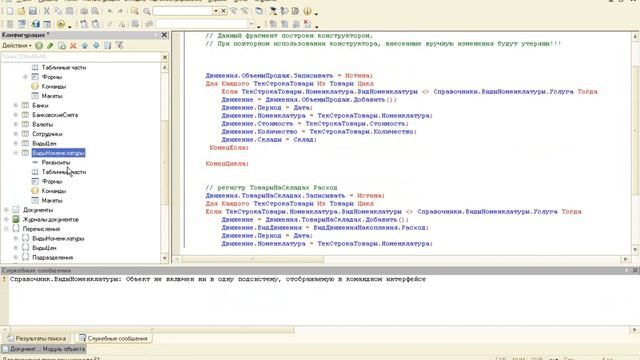Expand the БанковскиеСчета catalog node
Viewport: 640px width, 360px height.
pos(16,115)
